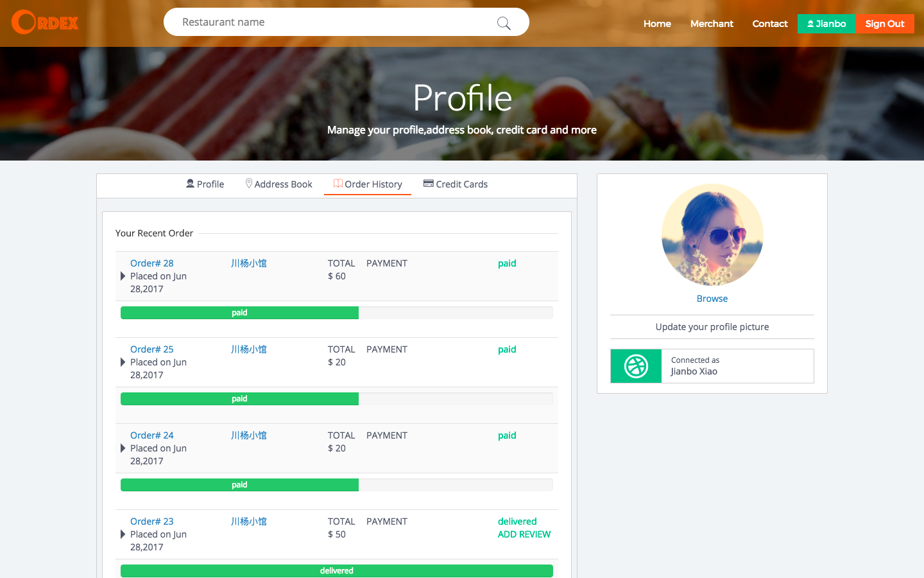Switch to the Profile tab
The width and height of the screenshot is (924, 578).
point(205,184)
